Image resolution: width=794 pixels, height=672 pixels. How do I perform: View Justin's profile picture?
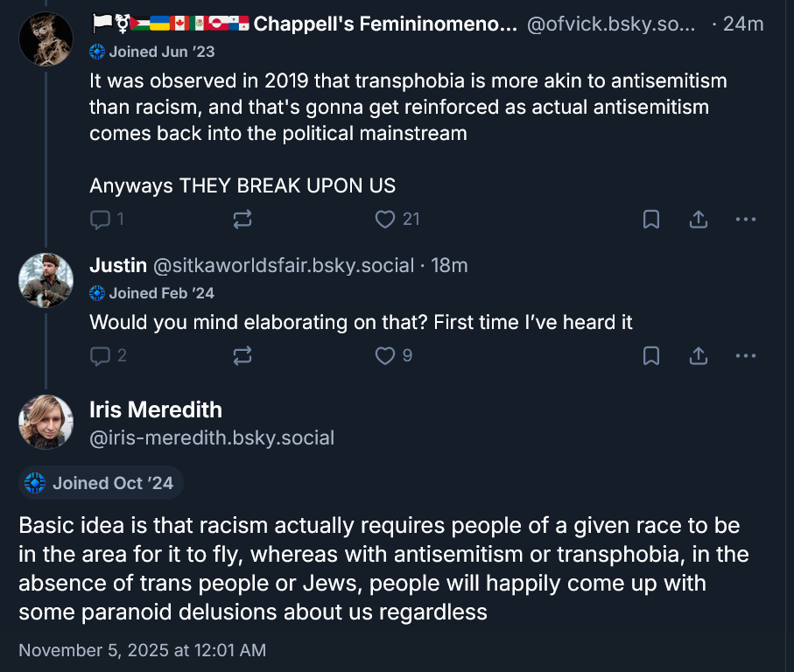(46, 280)
